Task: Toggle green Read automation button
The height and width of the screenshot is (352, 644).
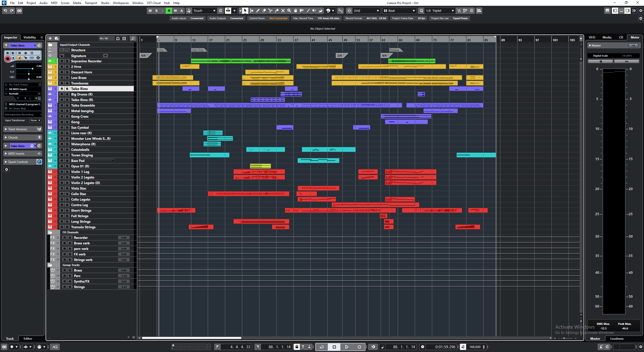Action: click(169, 11)
